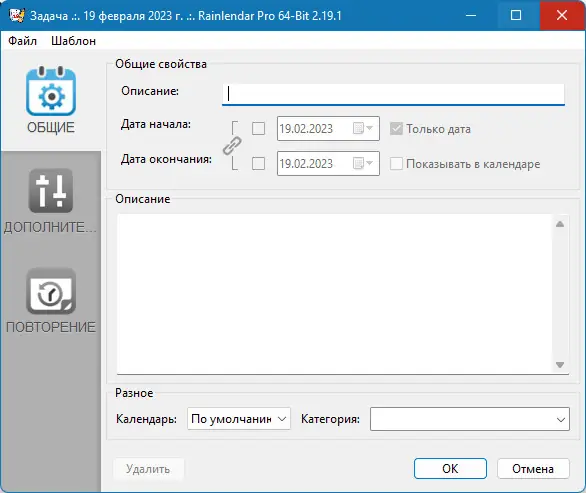Viewport: 586px width, 493px height.
Task: Open calendar picker for Дата окончания
Action: pos(363,163)
